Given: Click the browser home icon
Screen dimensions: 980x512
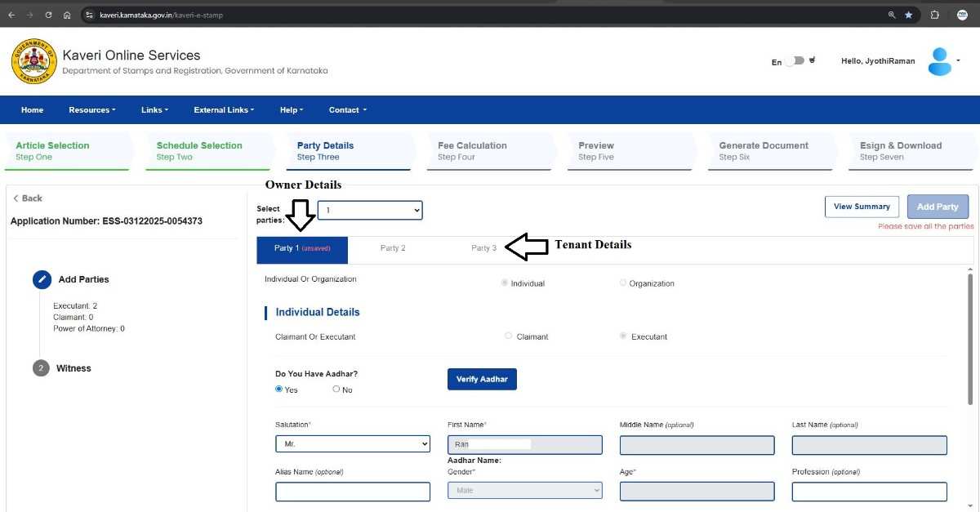Looking at the screenshot, I should pyautogui.click(x=67, y=15).
